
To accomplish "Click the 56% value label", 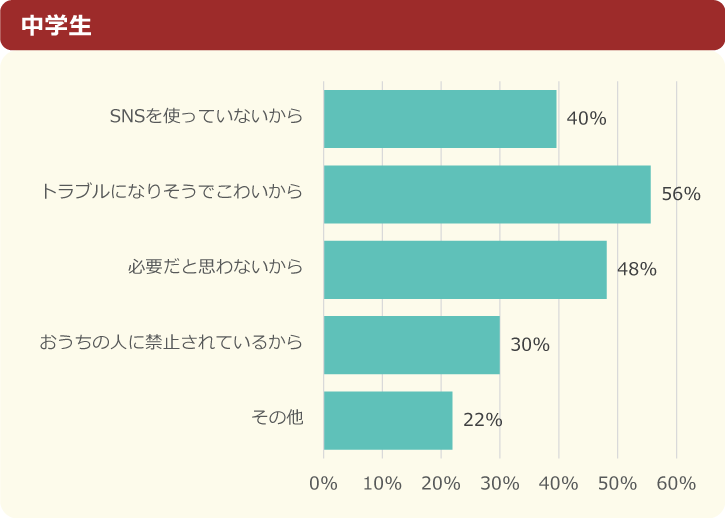I will tap(680, 194).
